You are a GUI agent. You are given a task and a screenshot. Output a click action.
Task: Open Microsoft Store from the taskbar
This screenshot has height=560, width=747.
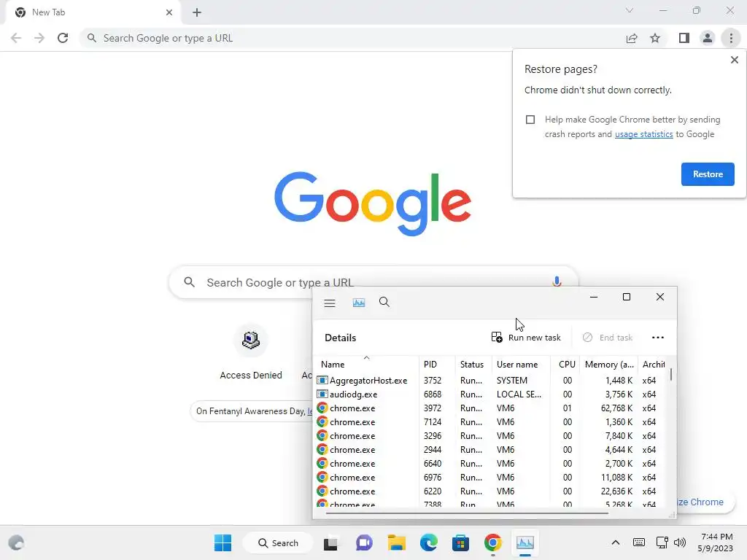click(461, 542)
